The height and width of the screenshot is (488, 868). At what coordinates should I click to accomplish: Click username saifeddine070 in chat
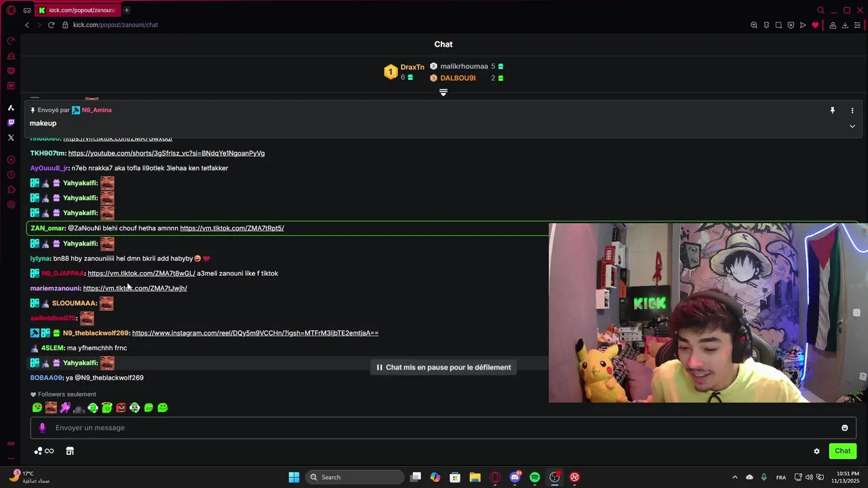point(53,318)
